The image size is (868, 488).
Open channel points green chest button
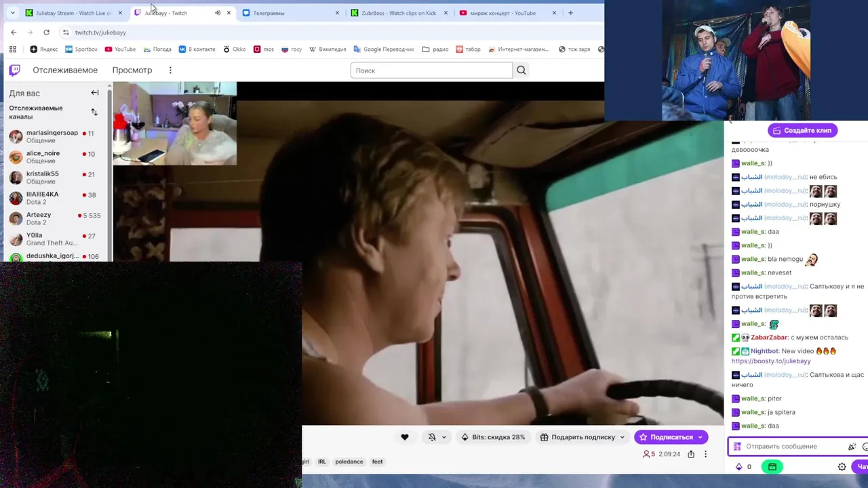772,466
